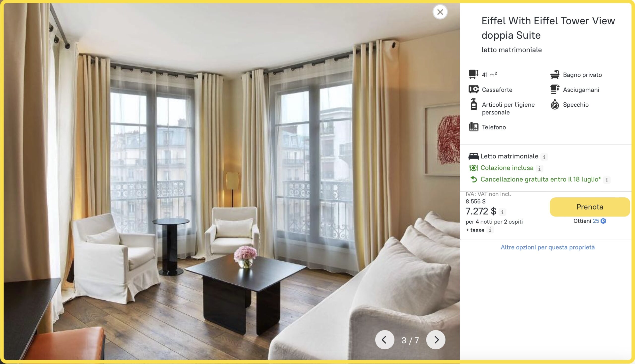Click the Telefono phone icon
635x364 pixels.
pyautogui.click(x=474, y=127)
